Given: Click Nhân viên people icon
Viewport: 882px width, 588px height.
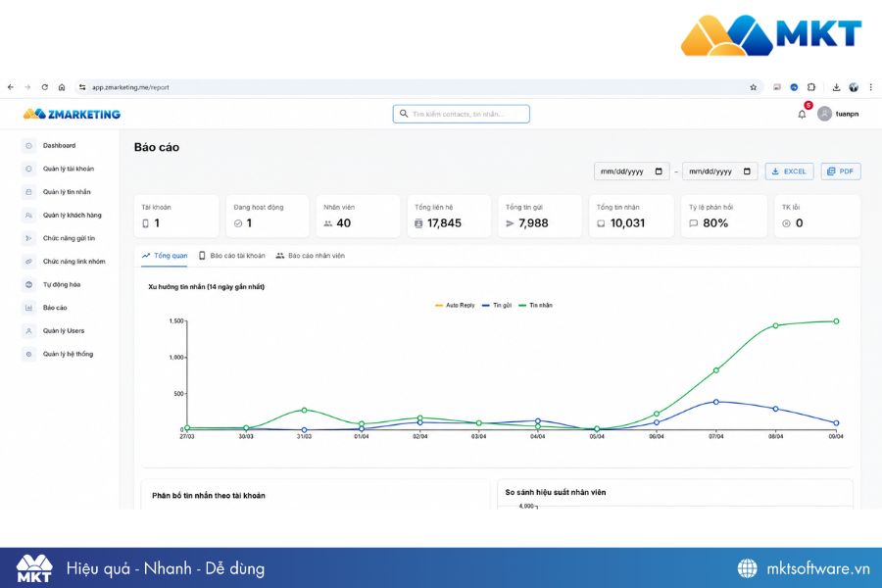Looking at the screenshot, I should click(x=328, y=223).
